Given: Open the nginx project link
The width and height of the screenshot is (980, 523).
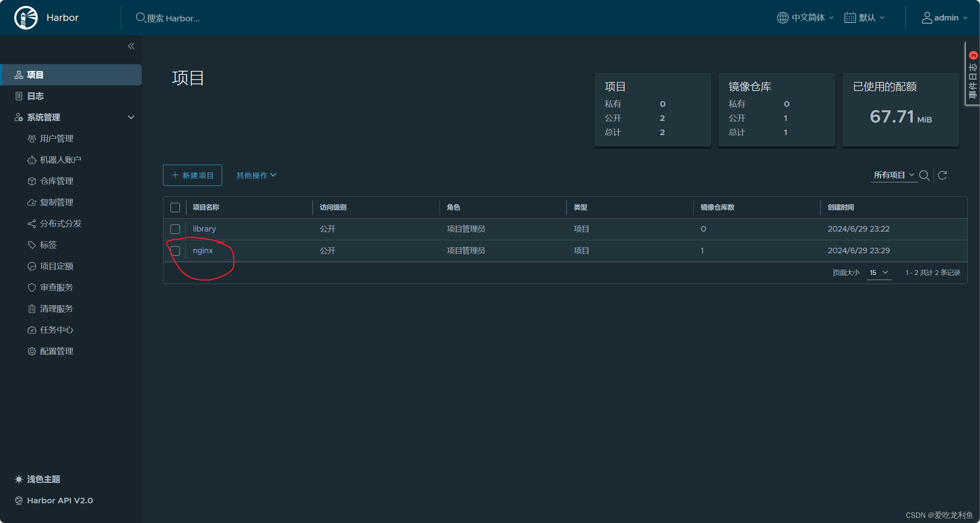Looking at the screenshot, I should (203, 250).
